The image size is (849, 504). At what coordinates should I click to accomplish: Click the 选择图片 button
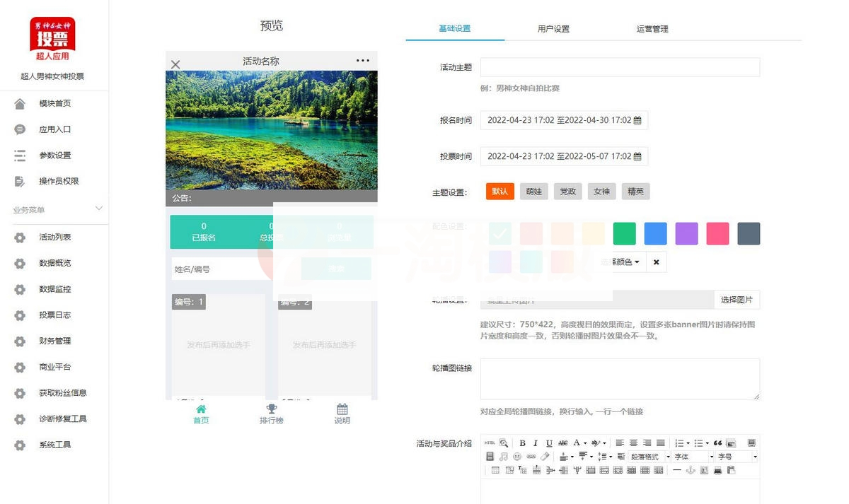coord(737,300)
